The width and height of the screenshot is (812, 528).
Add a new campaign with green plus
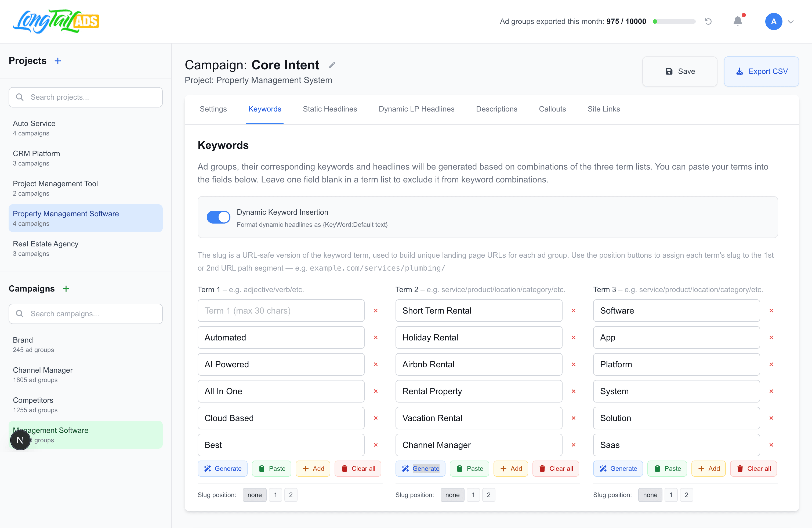(66, 289)
